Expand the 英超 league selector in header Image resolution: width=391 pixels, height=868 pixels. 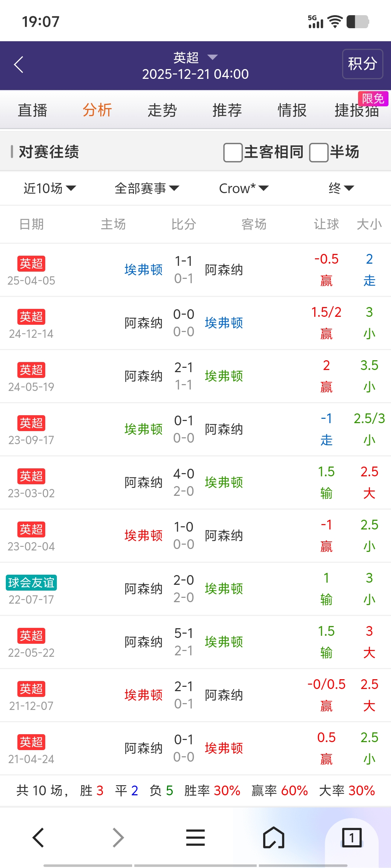(x=195, y=58)
